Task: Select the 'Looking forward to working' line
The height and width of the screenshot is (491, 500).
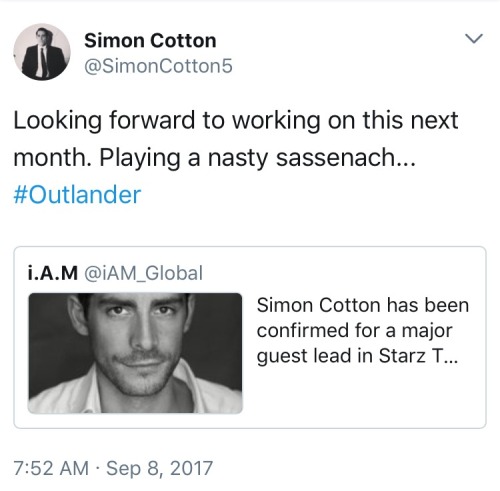Action: pos(236,120)
